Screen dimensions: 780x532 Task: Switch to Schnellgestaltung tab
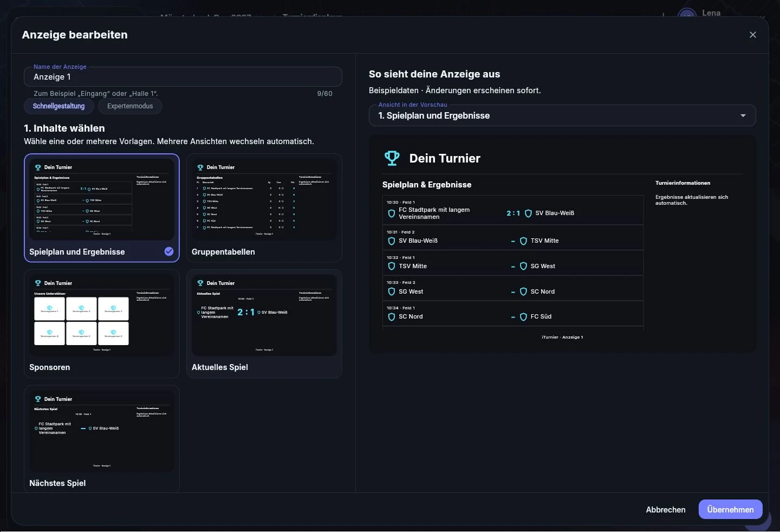(x=58, y=106)
